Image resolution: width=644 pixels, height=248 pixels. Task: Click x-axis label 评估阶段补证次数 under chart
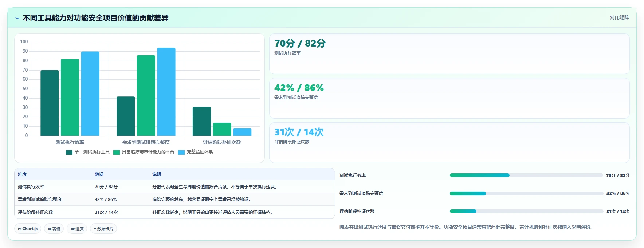(222, 142)
